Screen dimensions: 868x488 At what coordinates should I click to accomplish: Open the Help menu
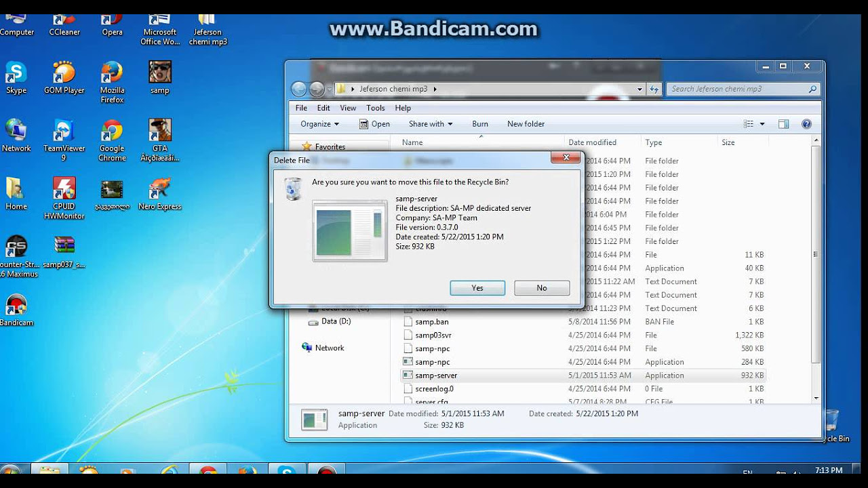tap(403, 108)
